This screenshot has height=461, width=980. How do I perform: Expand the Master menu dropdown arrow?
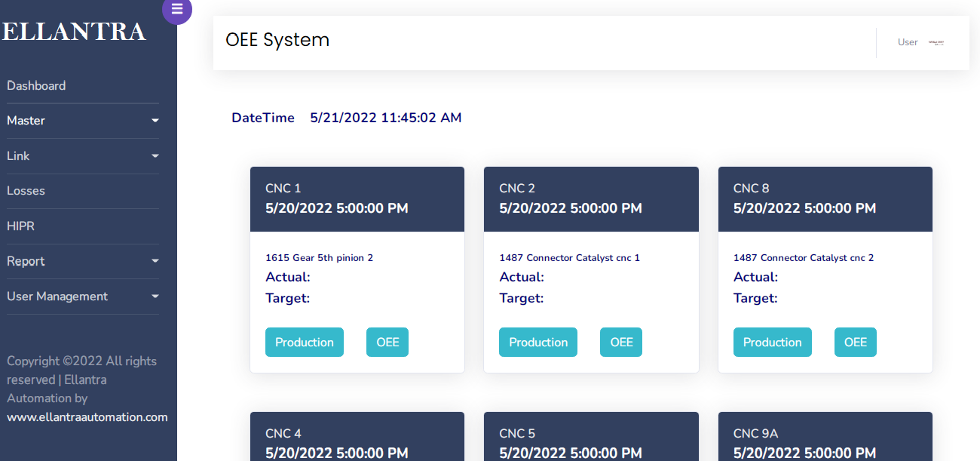[155, 121]
